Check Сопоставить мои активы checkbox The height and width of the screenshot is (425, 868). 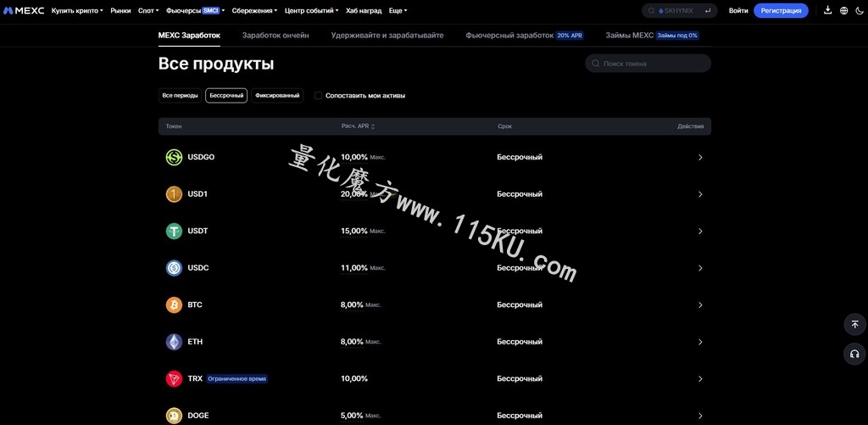click(319, 95)
